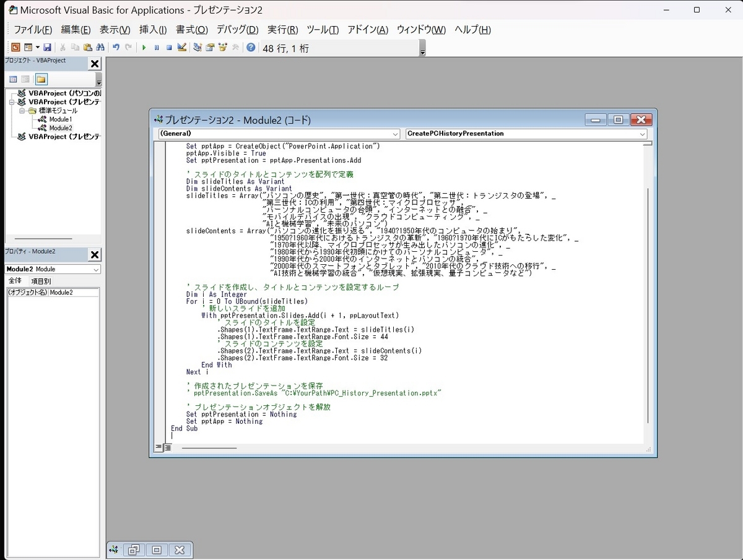Screen dimensions: 743x560
Task: Open the アドイン(A) menu
Action: pyautogui.click(x=367, y=30)
